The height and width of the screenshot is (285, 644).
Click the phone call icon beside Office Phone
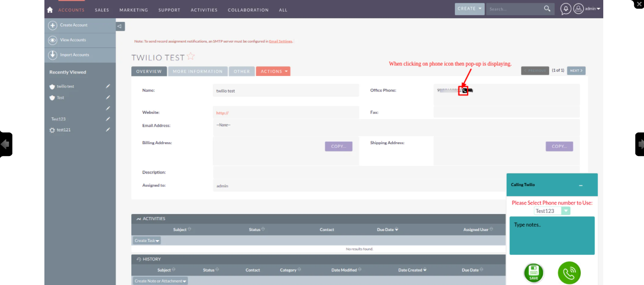[465, 91]
